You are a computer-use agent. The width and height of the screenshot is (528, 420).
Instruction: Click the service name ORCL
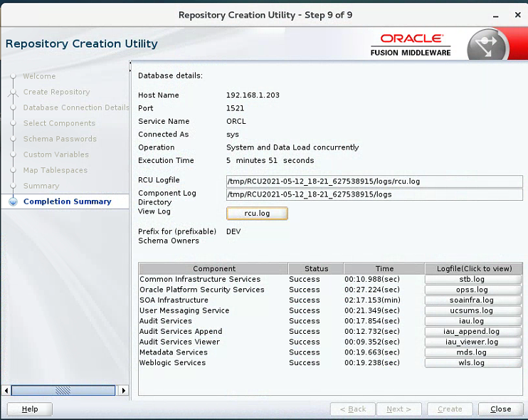tap(236, 121)
